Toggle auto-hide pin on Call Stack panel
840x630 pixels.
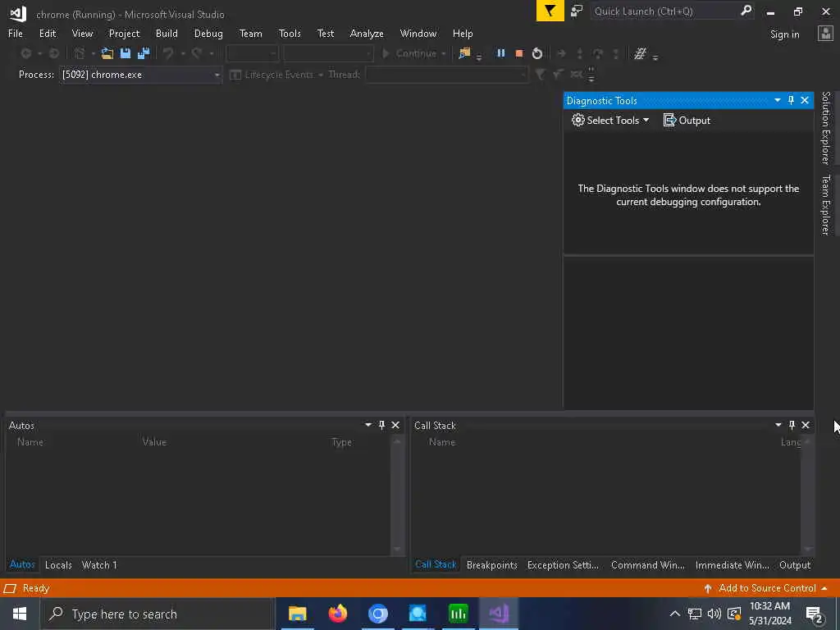coord(792,425)
